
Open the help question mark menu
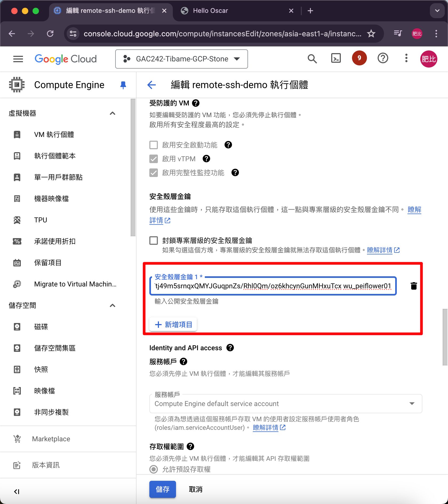pos(383,58)
